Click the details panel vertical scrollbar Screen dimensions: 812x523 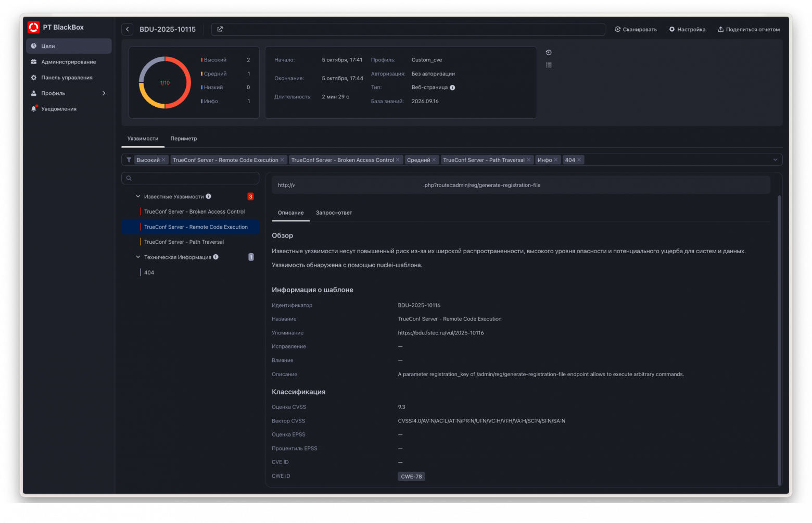coord(779,340)
